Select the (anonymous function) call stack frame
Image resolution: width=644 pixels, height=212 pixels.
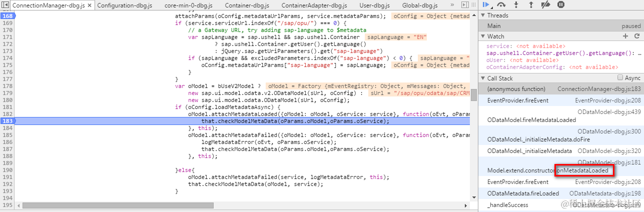click(x=561, y=89)
